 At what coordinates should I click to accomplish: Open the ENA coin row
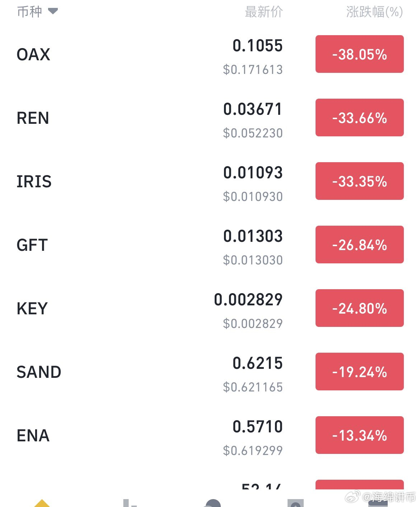(210, 435)
